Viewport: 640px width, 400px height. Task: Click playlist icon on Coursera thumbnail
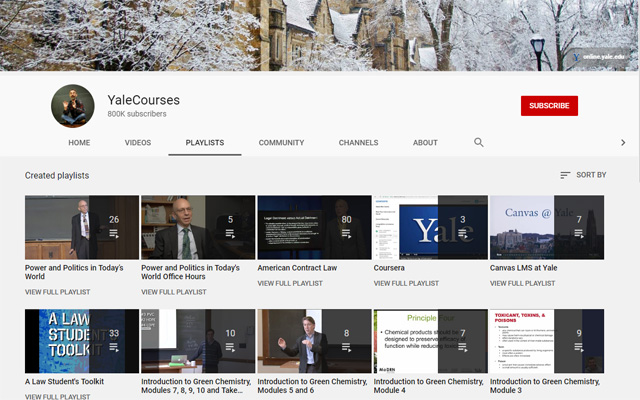(462, 233)
